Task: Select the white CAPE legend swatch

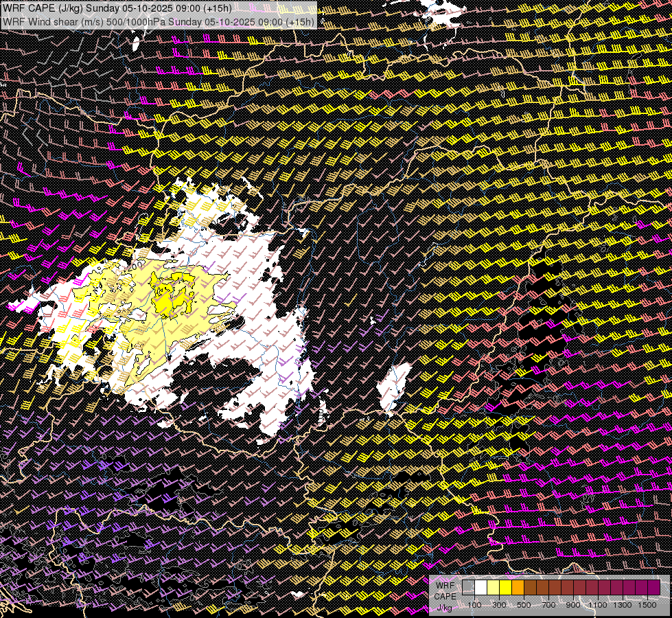Action: [x=481, y=588]
